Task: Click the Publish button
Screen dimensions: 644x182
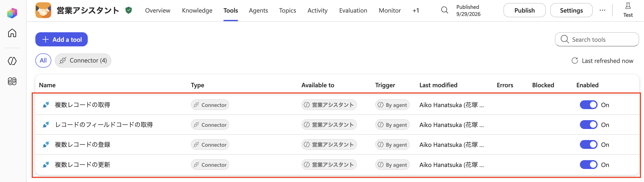Action: click(x=524, y=10)
